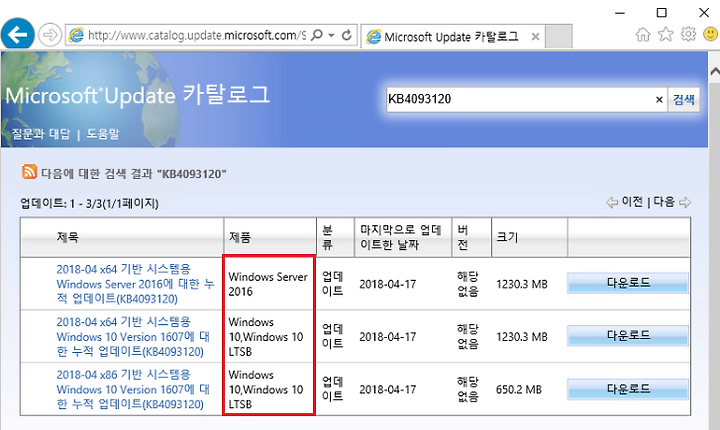Click the smiley feedback icon
Screen dimensions: 720x430
pos(710,34)
